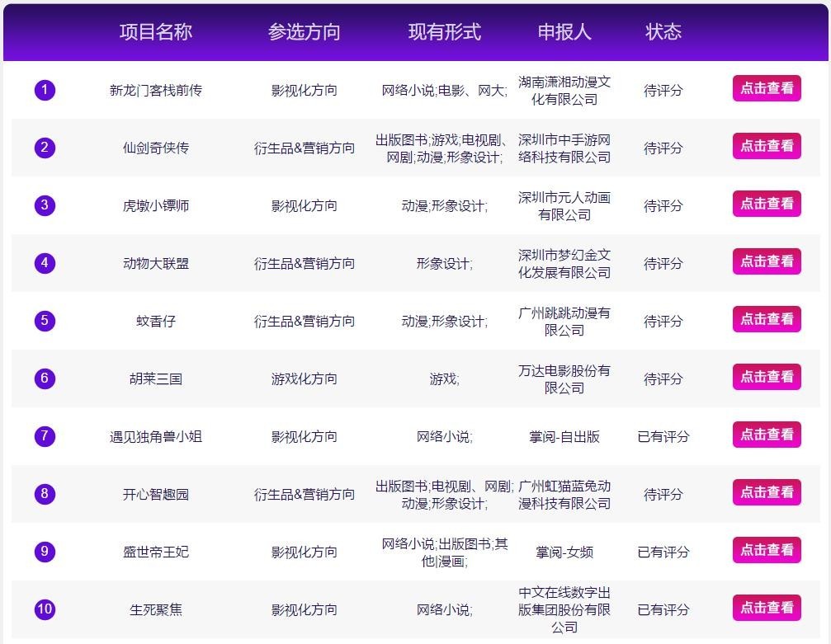View details via 点击查看 for 虎墩小镖师
831x644 pixels.
(767, 204)
